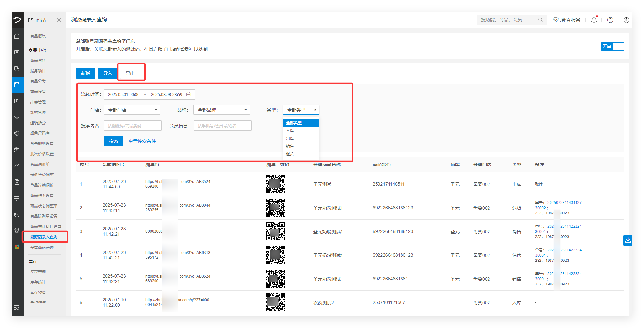Open the handshake icon in left rail
Image resolution: width=644 pixels, height=328 pixels.
coord(17,133)
